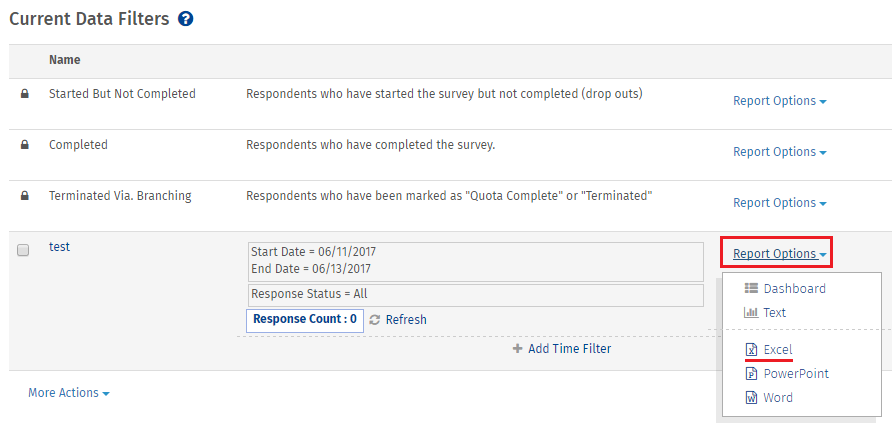Click the Response Count box
Viewport: 892px width, 423px height.
tap(305, 321)
